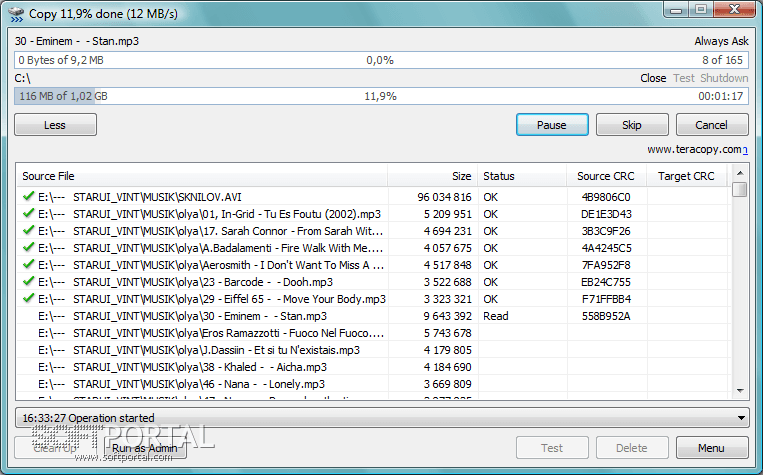Click the source CRC value 7FA952F8
Image resolution: width=763 pixels, height=475 pixels.
click(606, 265)
